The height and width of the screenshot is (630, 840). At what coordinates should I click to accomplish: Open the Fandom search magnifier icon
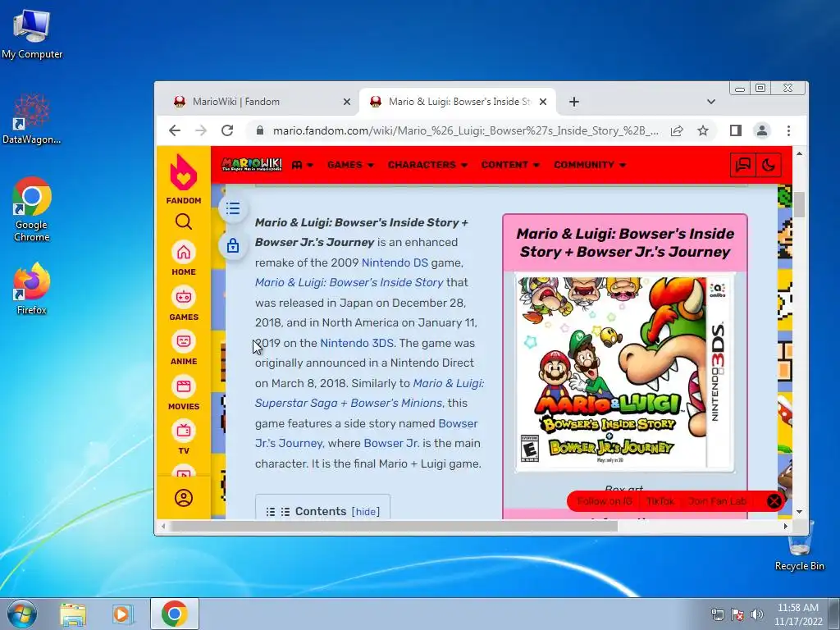pos(183,221)
